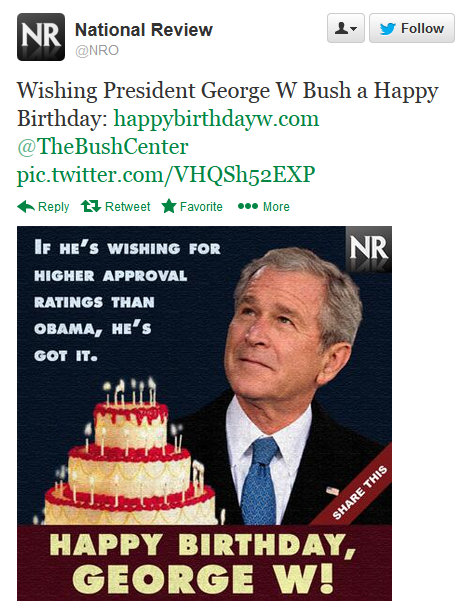Open the @NRO handle link
The image size is (470, 611).
(x=97, y=51)
